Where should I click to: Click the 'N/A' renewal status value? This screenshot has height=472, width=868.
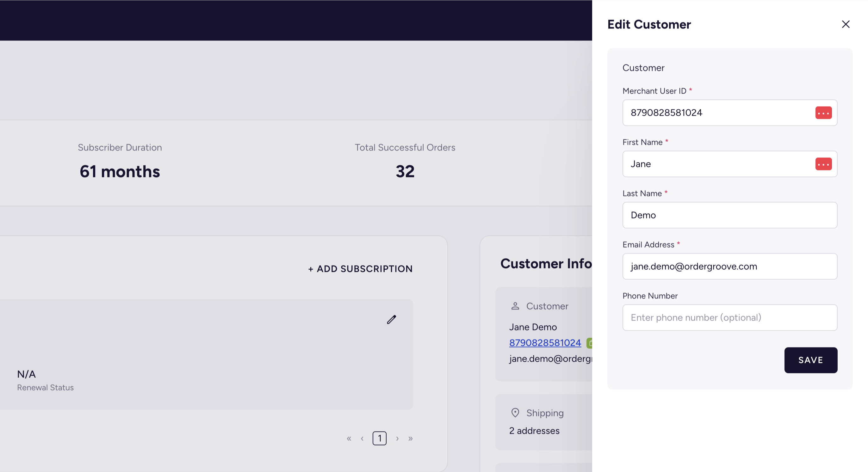[26, 374]
